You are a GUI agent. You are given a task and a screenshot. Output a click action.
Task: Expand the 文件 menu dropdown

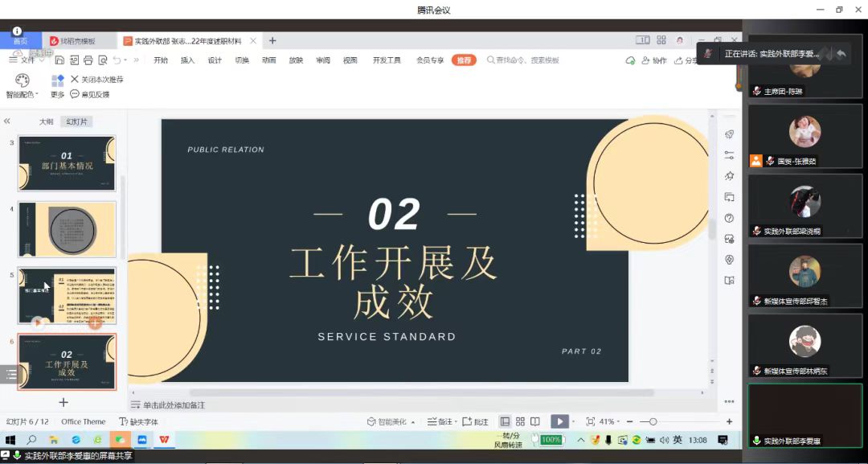pos(27,60)
